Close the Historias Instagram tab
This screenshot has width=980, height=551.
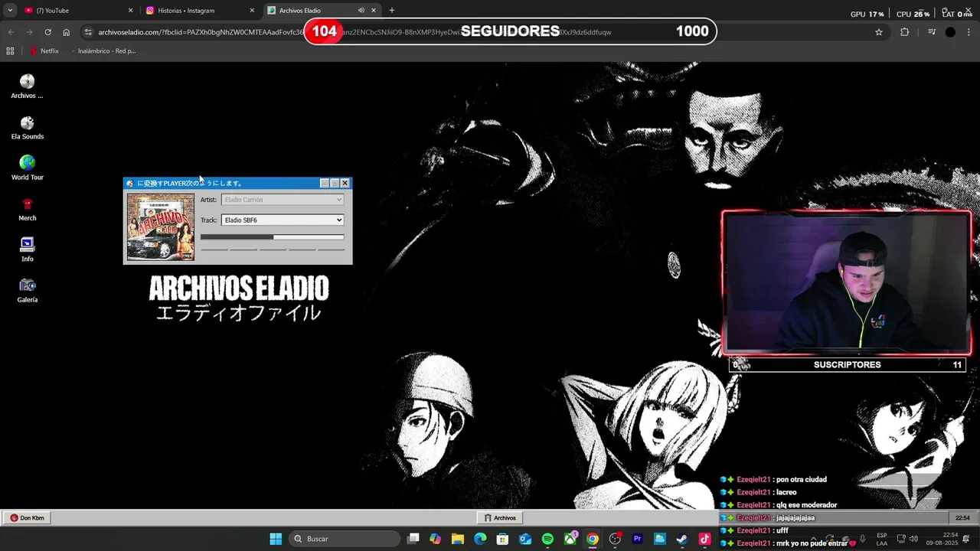252,11
